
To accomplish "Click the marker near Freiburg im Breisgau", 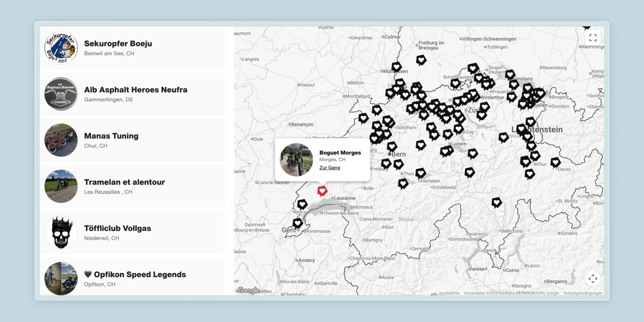I will tap(421, 60).
